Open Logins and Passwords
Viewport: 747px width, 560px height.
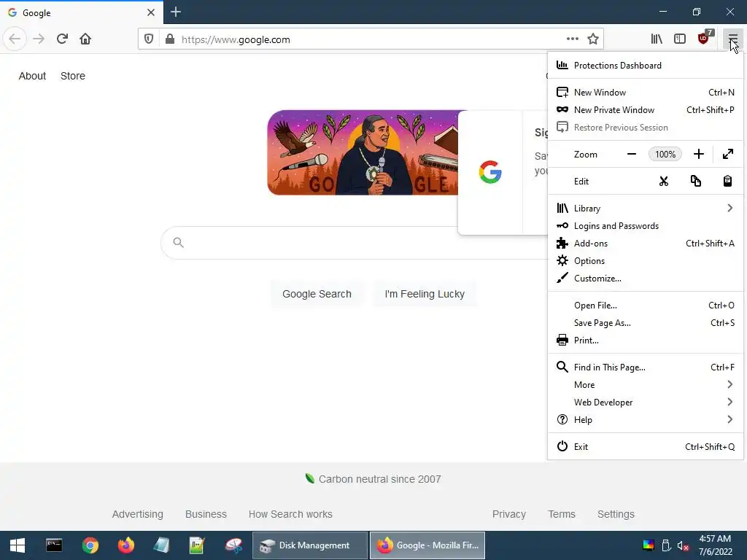[646, 226]
